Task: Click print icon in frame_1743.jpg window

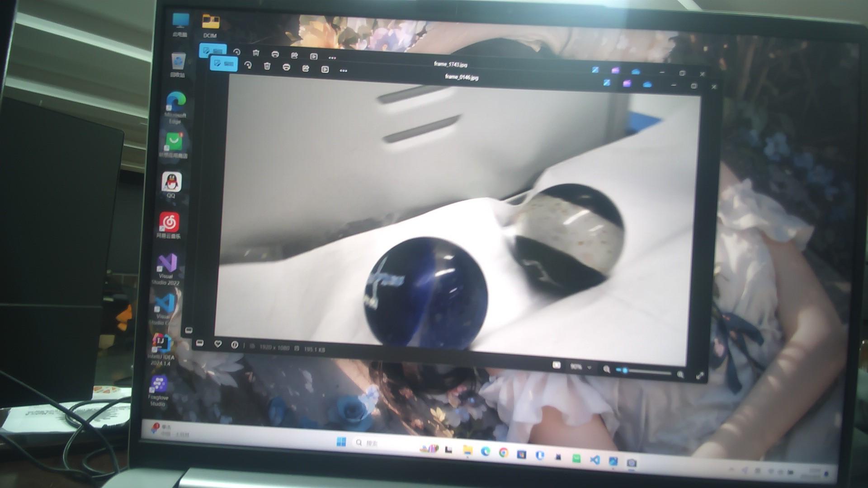Action: (x=275, y=54)
